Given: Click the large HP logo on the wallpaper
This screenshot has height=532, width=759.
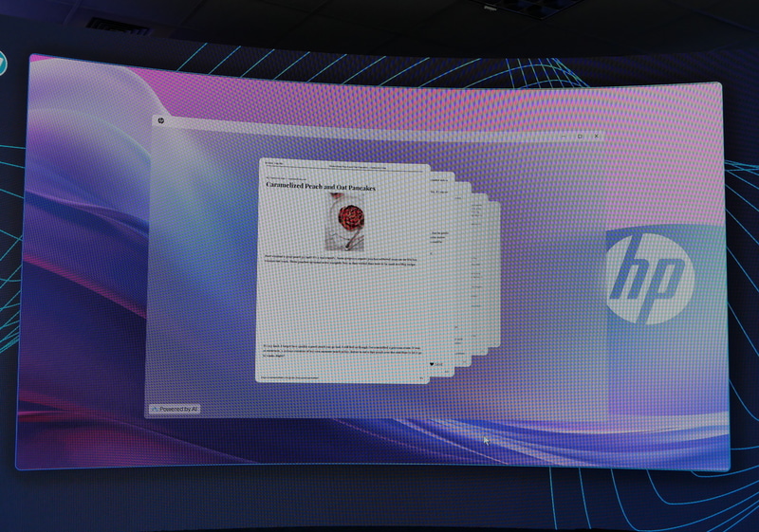Looking at the screenshot, I should coord(650,277).
